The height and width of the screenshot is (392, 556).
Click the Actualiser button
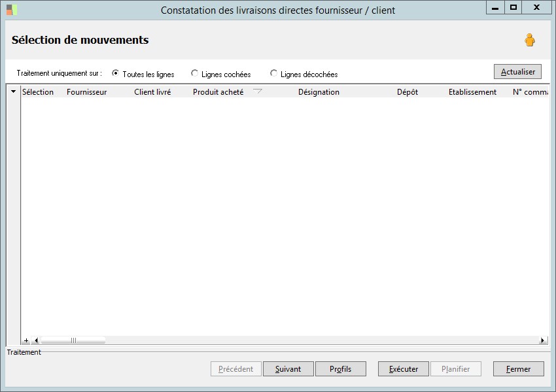click(517, 71)
